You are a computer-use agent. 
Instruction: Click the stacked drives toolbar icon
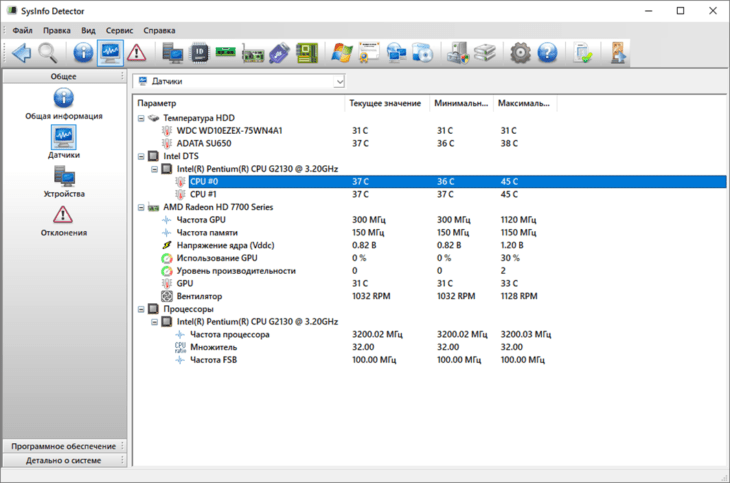tap(485, 53)
